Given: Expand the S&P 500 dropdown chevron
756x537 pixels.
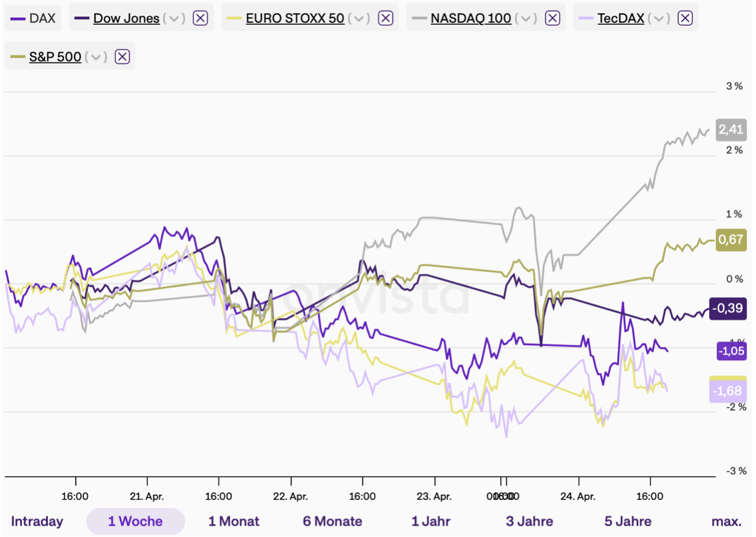Looking at the screenshot, I should pos(97,57).
